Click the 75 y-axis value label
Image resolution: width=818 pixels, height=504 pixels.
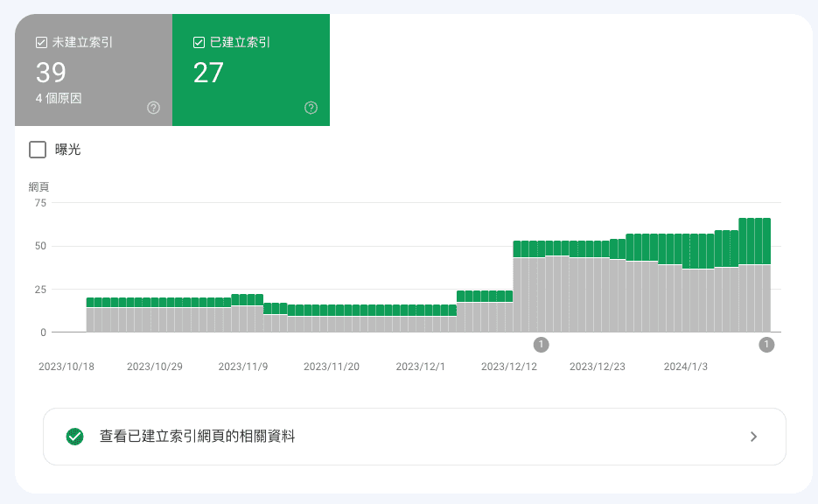coord(39,203)
